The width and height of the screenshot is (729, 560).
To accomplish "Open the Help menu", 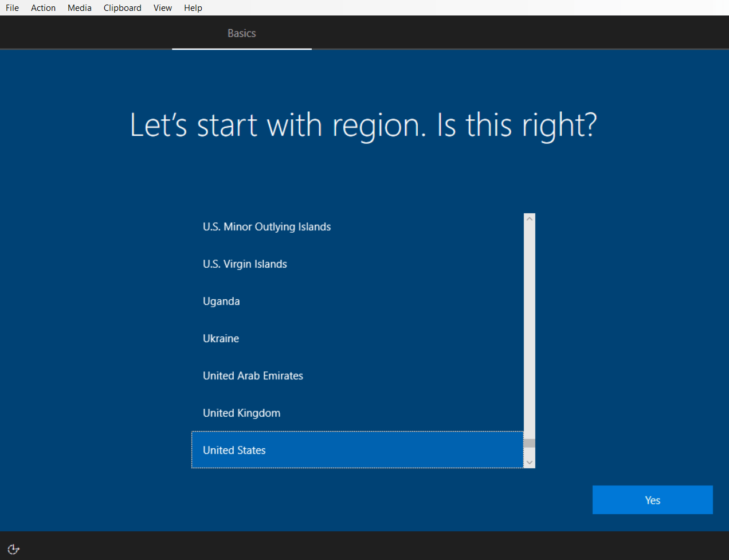I will (193, 7).
